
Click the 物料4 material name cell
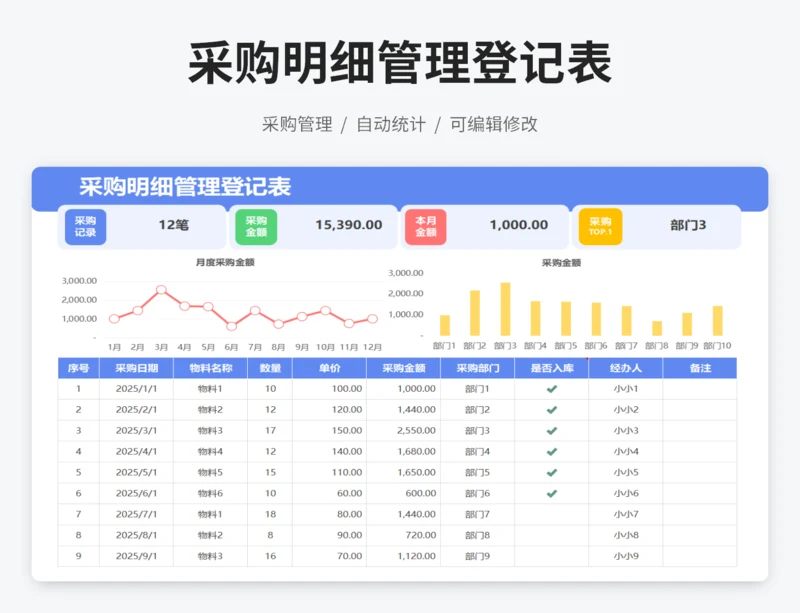pyautogui.click(x=210, y=452)
